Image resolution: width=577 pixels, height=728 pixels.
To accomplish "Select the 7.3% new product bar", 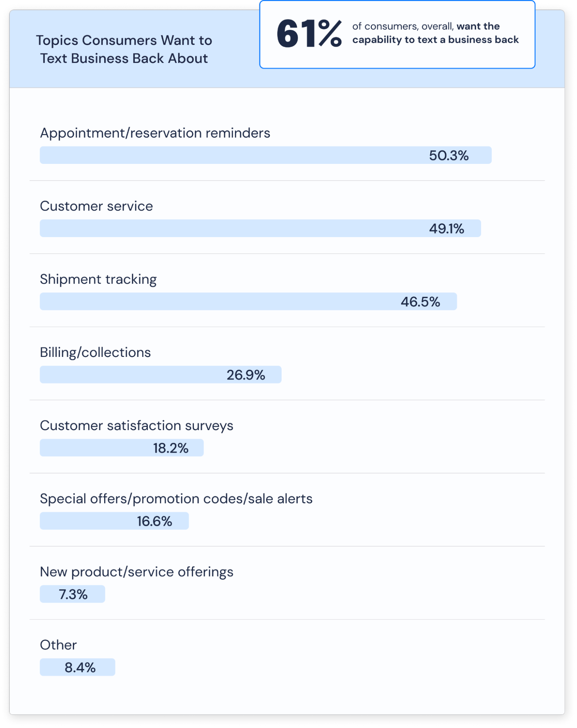I will [x=72, y=594].
